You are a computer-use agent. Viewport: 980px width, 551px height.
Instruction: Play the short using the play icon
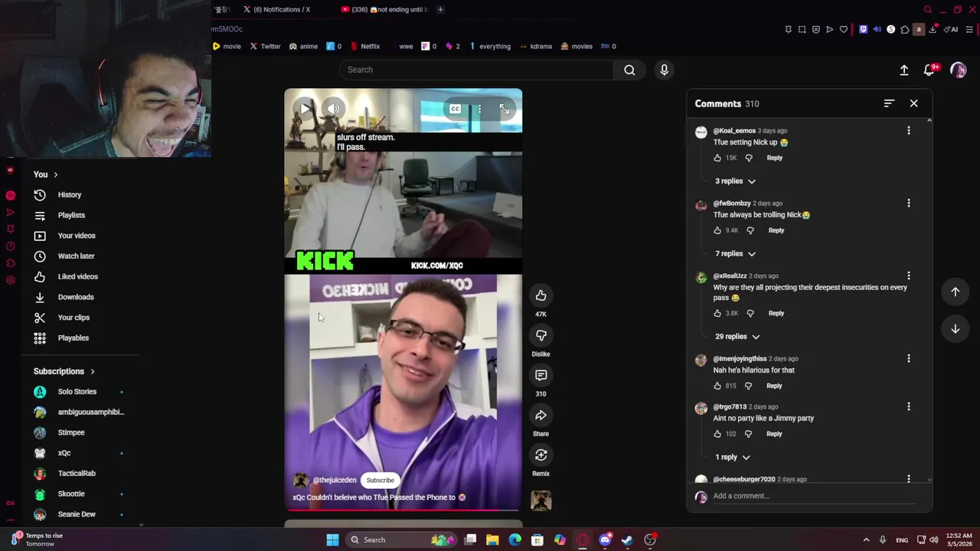tap(305, 109)
